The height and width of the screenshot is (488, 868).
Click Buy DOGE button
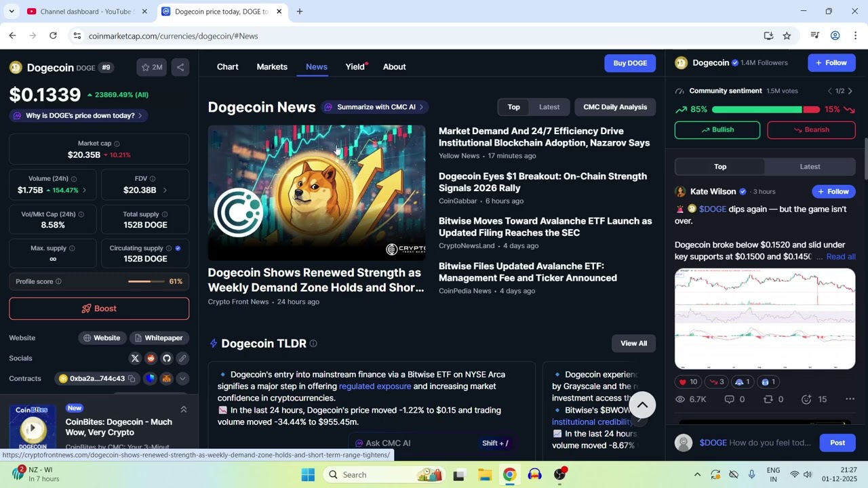[x=630, y=63]
